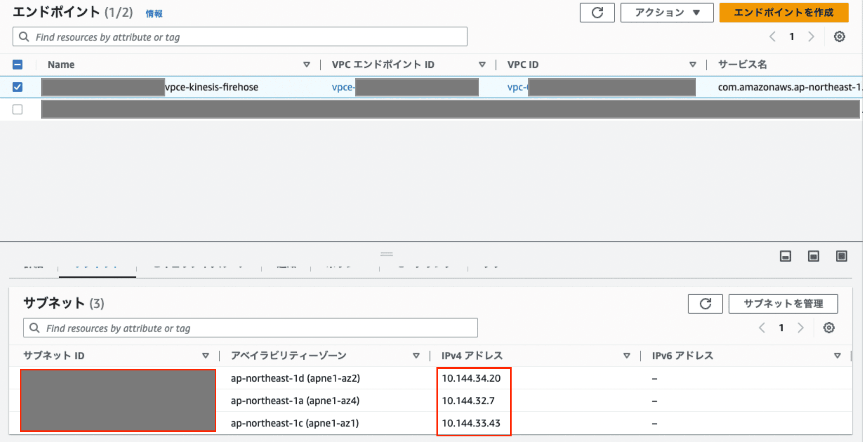Toggle the select-all endpoints checkbox
The height and width of the screenshot is (442, 868).
tap(18, 65)
